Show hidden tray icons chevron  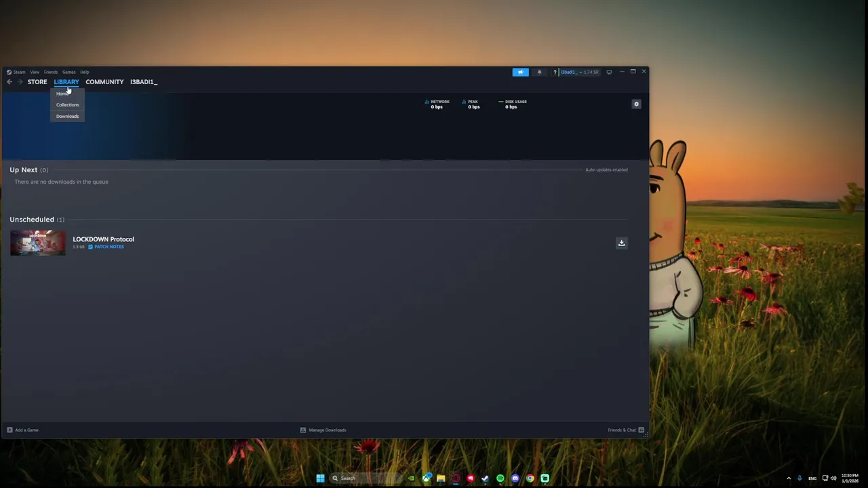coord(788,478)
